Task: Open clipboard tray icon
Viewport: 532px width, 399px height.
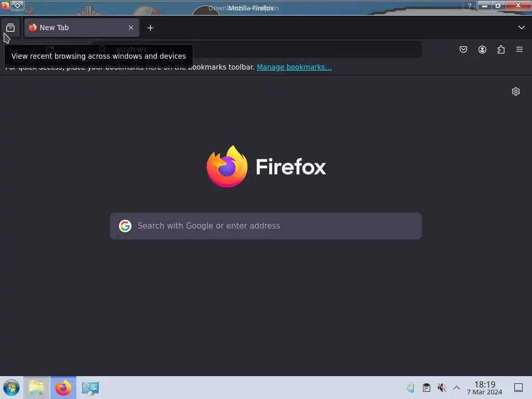Action: click(x=427, y=388)
